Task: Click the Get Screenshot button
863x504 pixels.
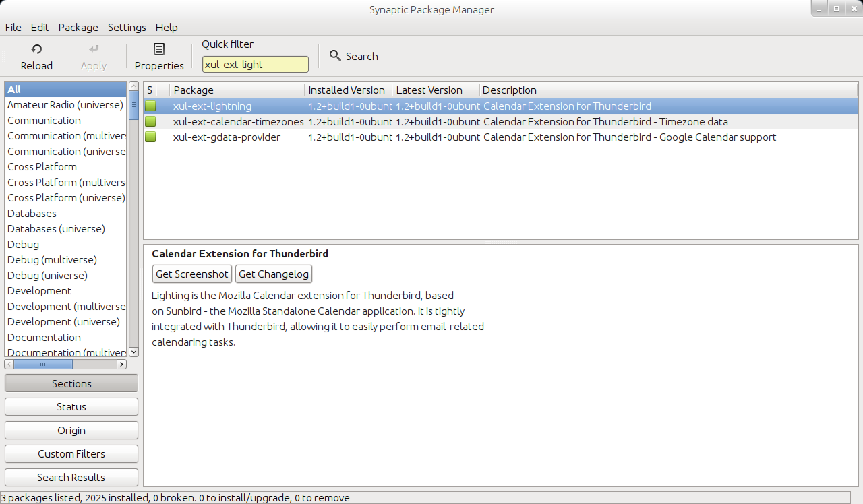Action: (192, 274)
